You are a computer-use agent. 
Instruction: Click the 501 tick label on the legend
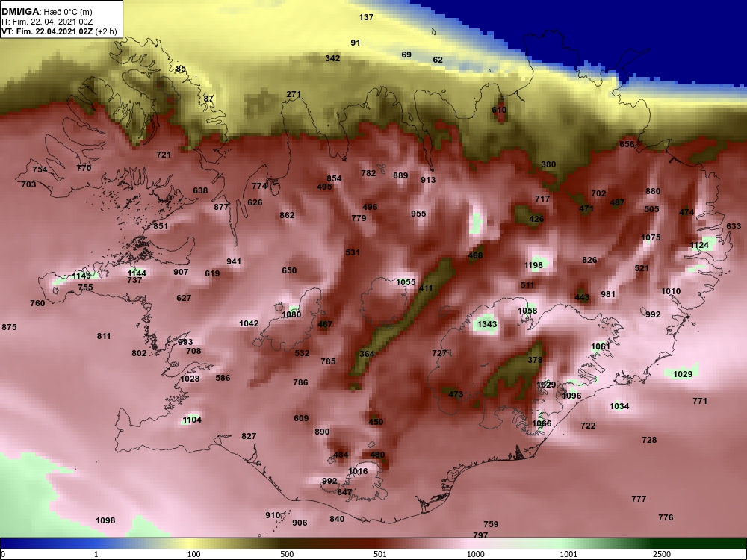379,554
